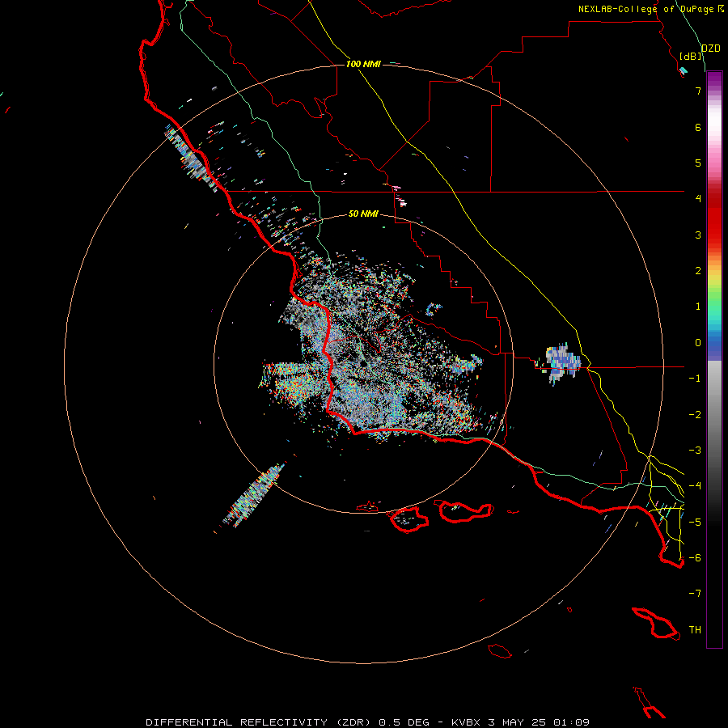Click the 100 NMI range ring label
The width and height of the screenshot is (728, 728).
(x=363, y=64)
